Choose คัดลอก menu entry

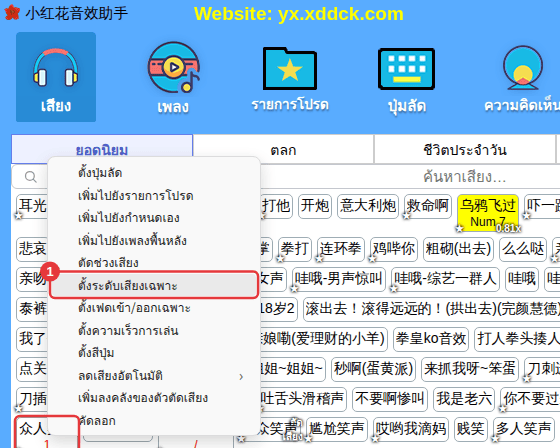[154, 420]
